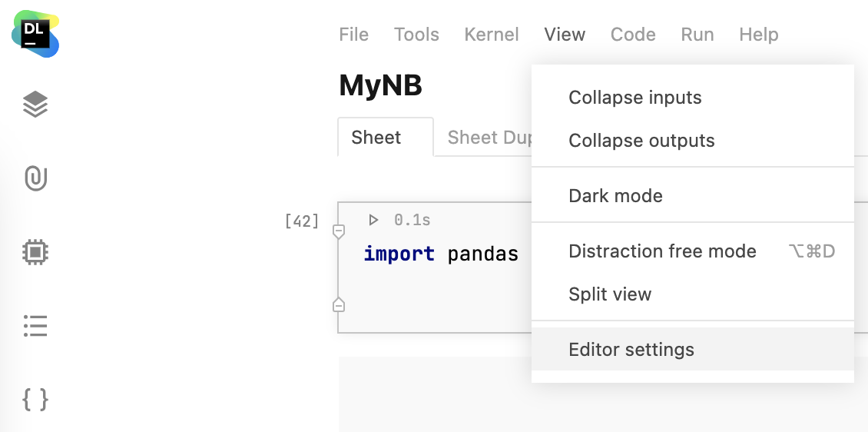The image size is (868, 432).
Task: Click the Datalore logo icon
Action: click(x=35, y=34)
